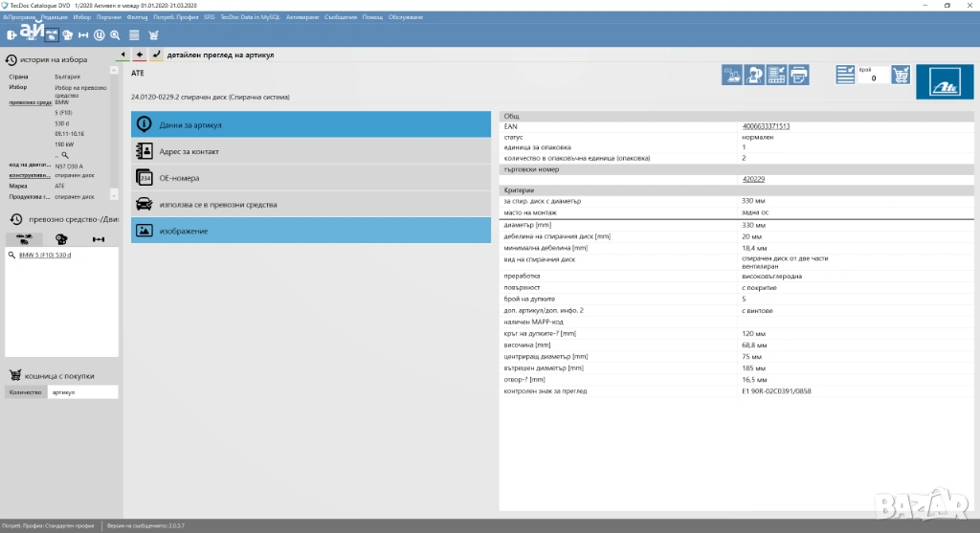
Task: Click the quantity 'Брой' input field
Action: (872, 78)
